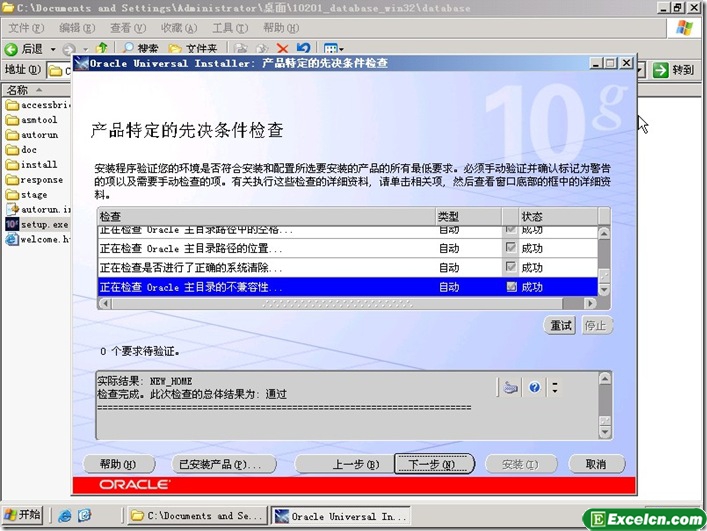
Task: Toggle checkbox for Oracle 主目录路径的位置 row
Action: 511,247
